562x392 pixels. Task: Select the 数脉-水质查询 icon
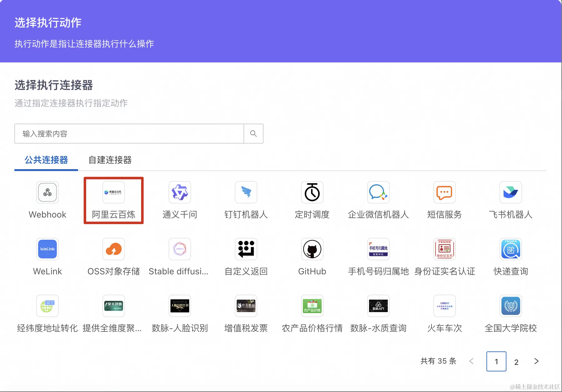tap(378, 306)
